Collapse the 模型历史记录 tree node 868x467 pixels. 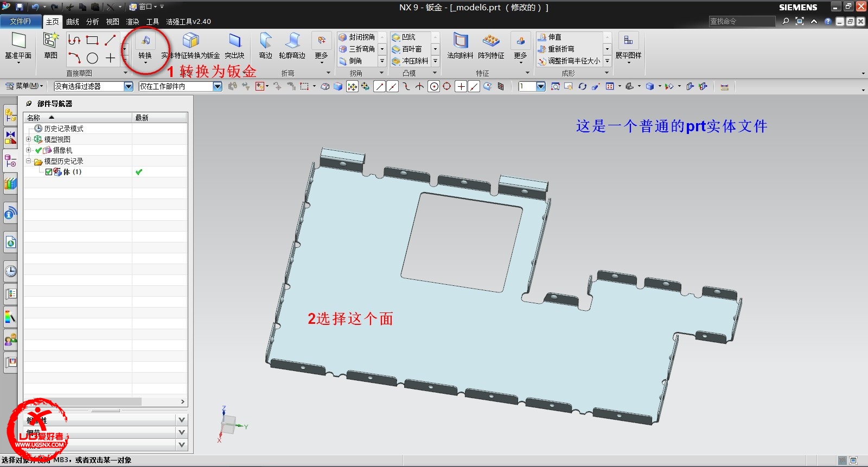point(29,161)
